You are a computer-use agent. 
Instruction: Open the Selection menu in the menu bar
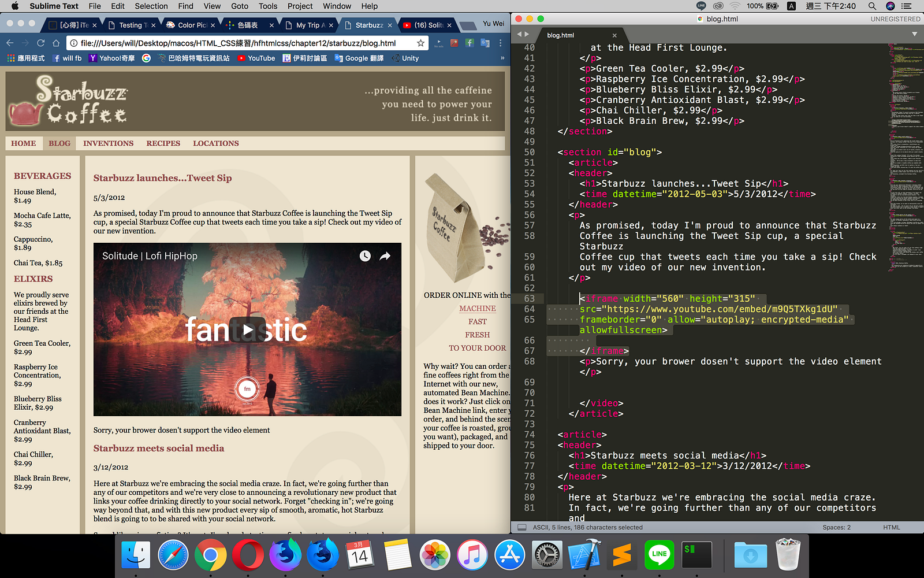click(151, 6)
